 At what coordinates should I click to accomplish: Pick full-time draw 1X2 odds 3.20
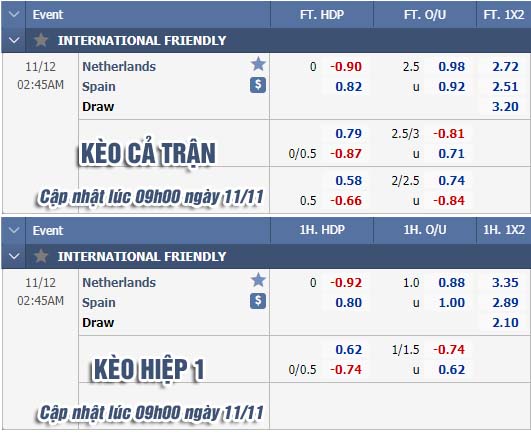(505, 107)
